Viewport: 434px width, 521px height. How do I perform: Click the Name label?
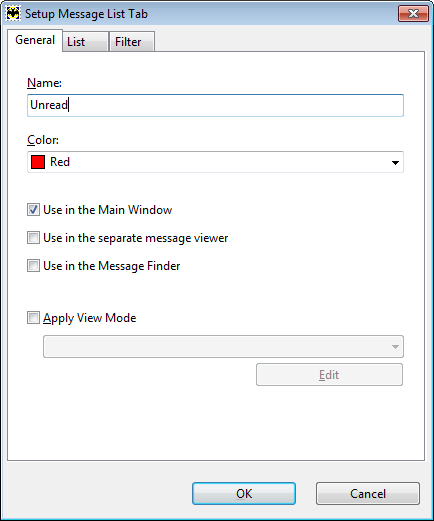[x=44, y=83]
